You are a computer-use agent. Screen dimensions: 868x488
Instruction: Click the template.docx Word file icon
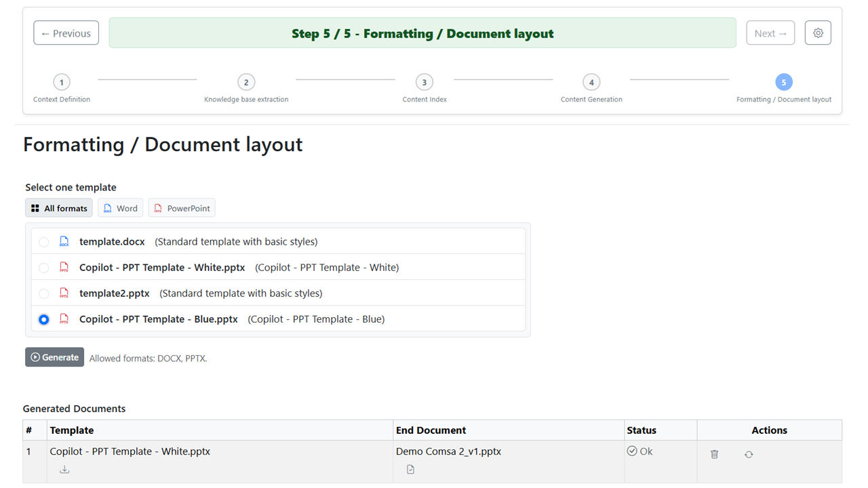[x=64, y=241]
